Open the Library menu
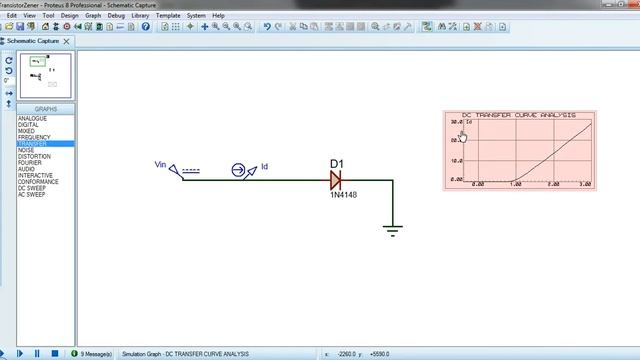This screenshot has width=640, height=360. coord(140,16)
